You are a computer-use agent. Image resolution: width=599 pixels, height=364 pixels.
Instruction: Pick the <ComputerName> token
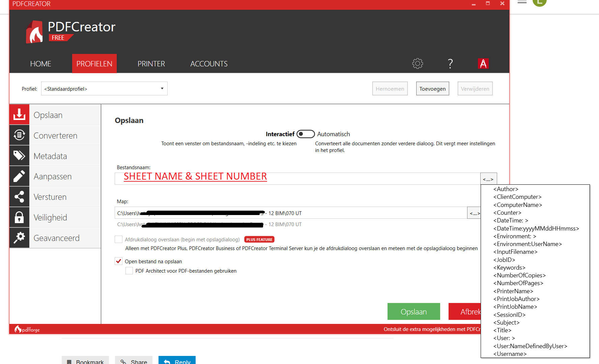pos(518,205)
